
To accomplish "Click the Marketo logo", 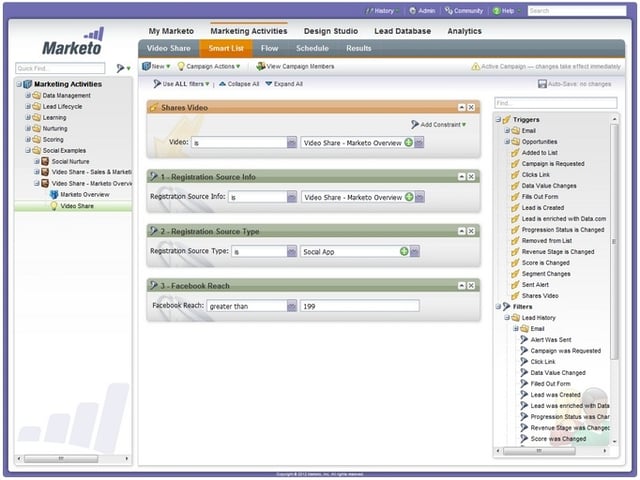I will tap(73, 42).
